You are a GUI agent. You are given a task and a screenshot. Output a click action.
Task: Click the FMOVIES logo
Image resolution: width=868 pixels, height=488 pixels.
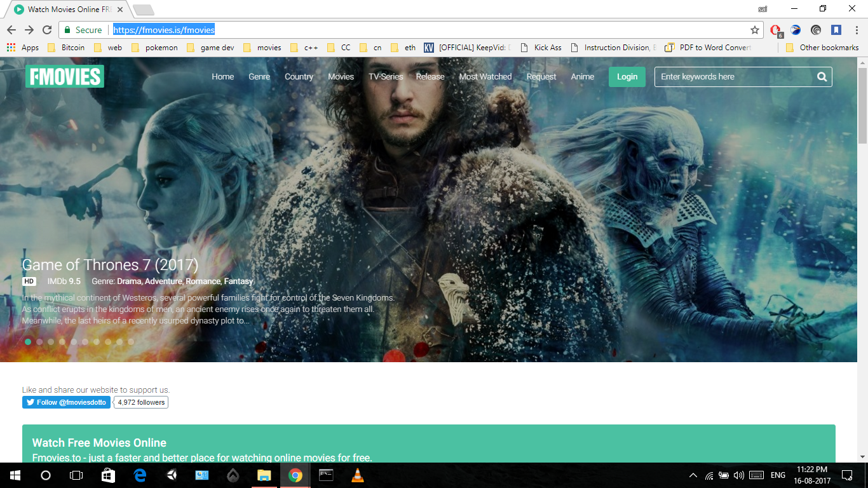(x=65, y=76)
